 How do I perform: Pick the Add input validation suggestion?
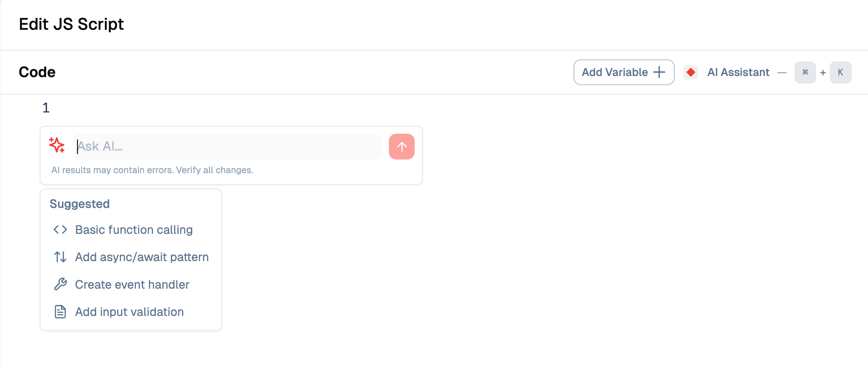point(129,312)
